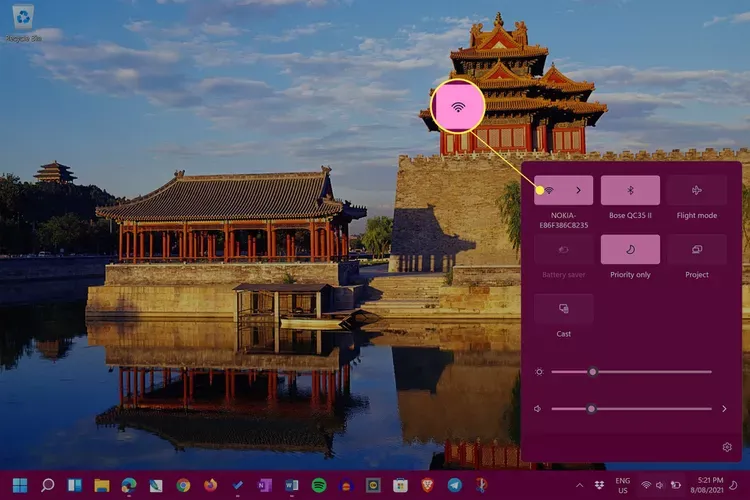750x500 pixels.
Task: Open all settings gear icon
Action: coord(727,447)
